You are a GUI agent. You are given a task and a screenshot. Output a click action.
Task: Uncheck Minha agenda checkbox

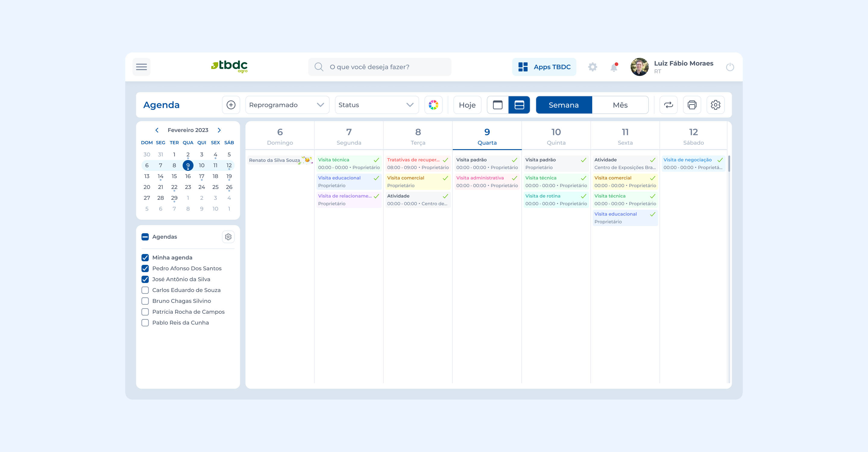(x=145, y=257)
